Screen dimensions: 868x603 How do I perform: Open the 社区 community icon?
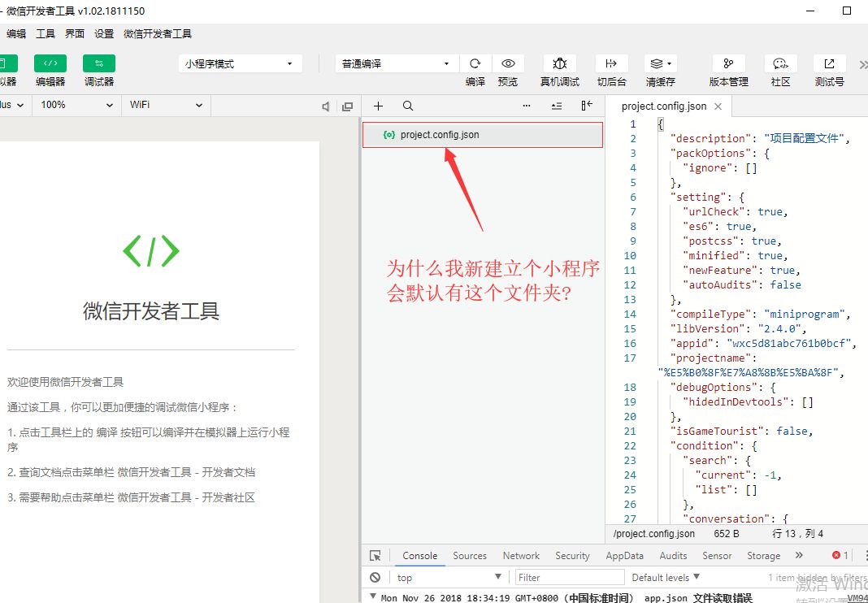[x=780, y=63]
